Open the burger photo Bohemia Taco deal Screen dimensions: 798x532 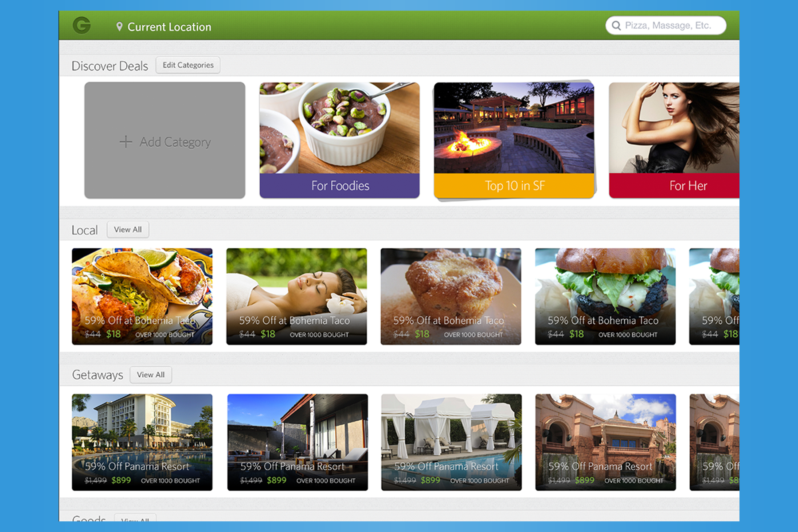tap(605, 296)
